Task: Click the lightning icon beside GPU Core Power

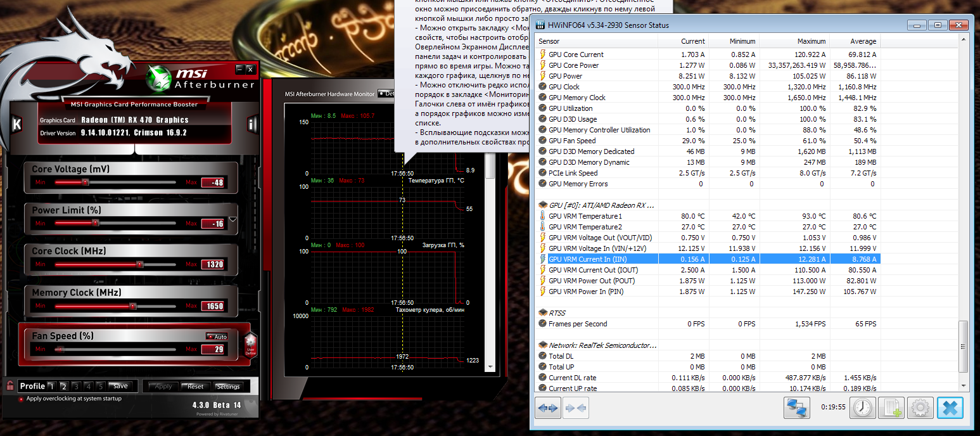Action: pyautogui.click(x=542, y=65)
